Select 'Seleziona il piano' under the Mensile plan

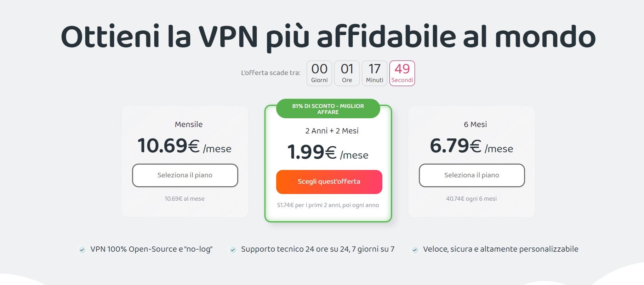(x=185, y=175)
